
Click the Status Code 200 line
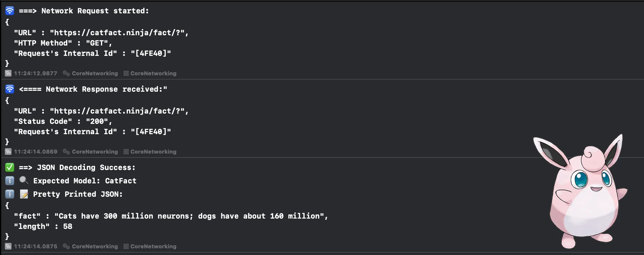(x=63, y=121)
